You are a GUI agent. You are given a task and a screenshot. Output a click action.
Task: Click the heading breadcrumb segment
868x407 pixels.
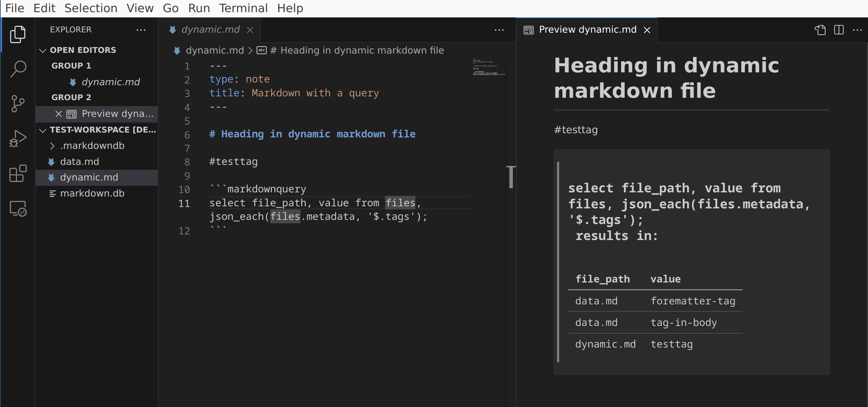click(357, 50)
